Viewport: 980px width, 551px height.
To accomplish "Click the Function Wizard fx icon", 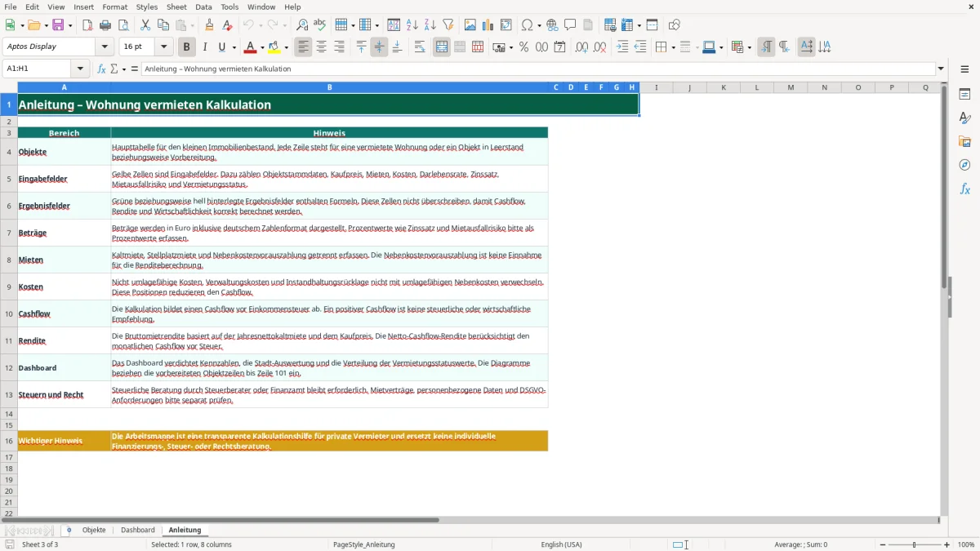I will 101,69.
